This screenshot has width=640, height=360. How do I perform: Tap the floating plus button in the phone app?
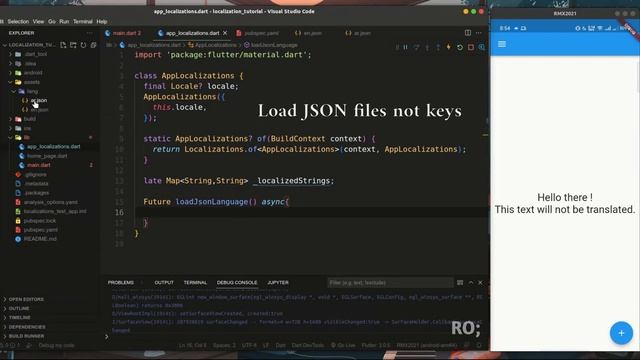pyautogui.click(x=621, y=333)
